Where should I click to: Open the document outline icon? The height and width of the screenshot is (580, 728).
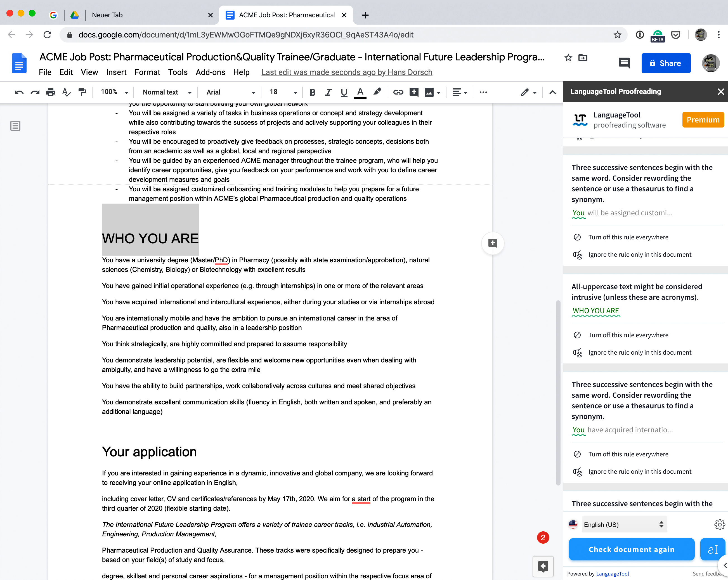coord(15,126)
